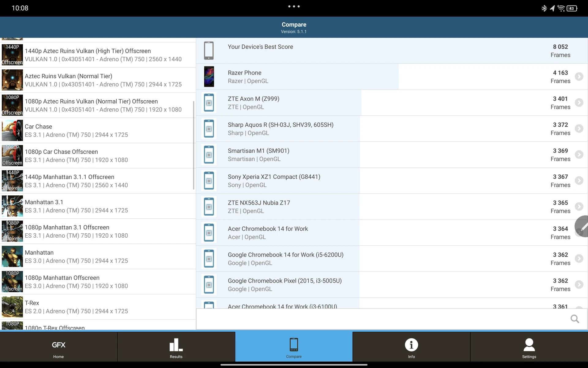Click the "Razer | OpenGL" subtitle
The width and height of the screenshot is (588, 368).
tap(248, 81)
